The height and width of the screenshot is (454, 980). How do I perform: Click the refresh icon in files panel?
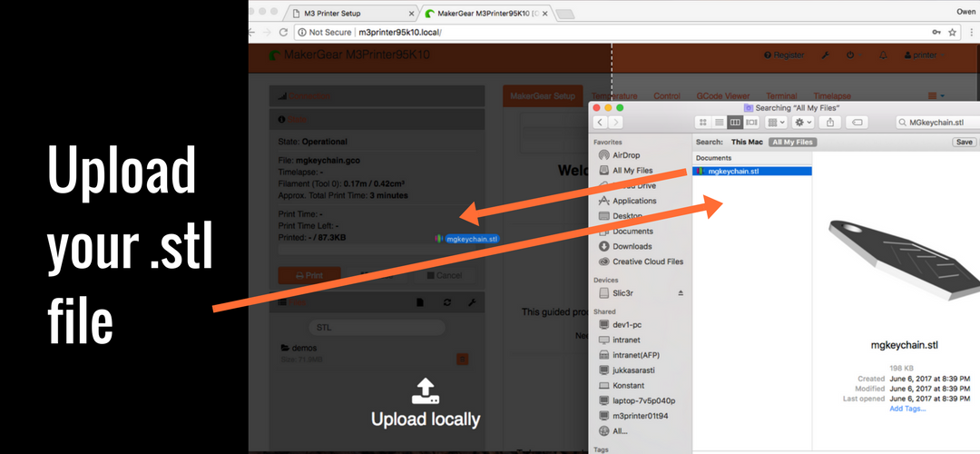coord(446,302)
